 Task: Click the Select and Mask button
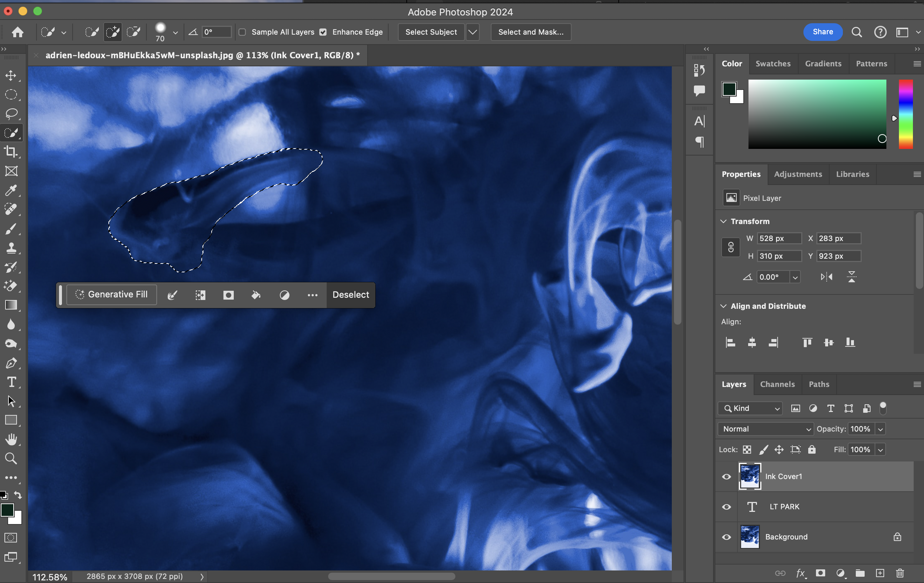530,32
